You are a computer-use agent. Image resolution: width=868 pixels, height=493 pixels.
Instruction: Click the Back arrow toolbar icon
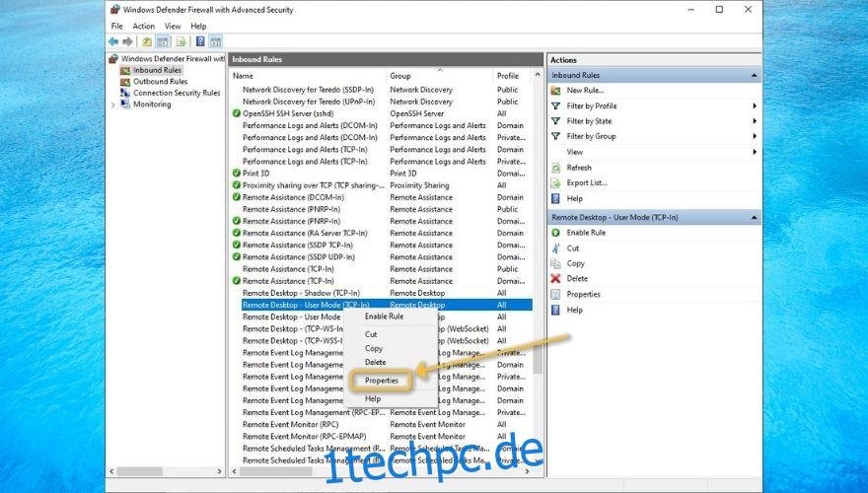click(x=113, y=41)
